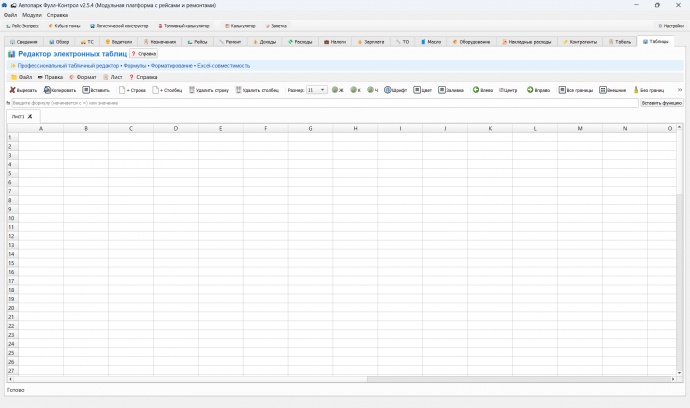Click the Вырезать (cut) toolbar icon
690x408 pixels.
click(23, 90)
